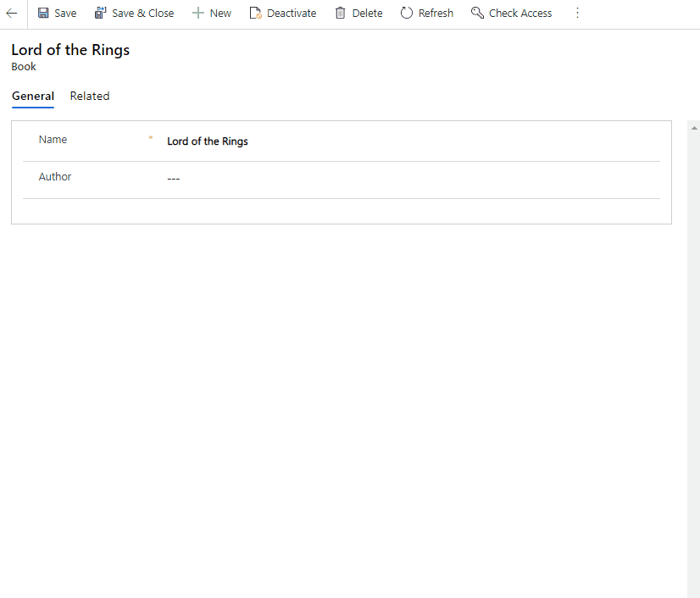Click the Save button label
The width and height of the screenshot is (700, 598).
[65, 14]
